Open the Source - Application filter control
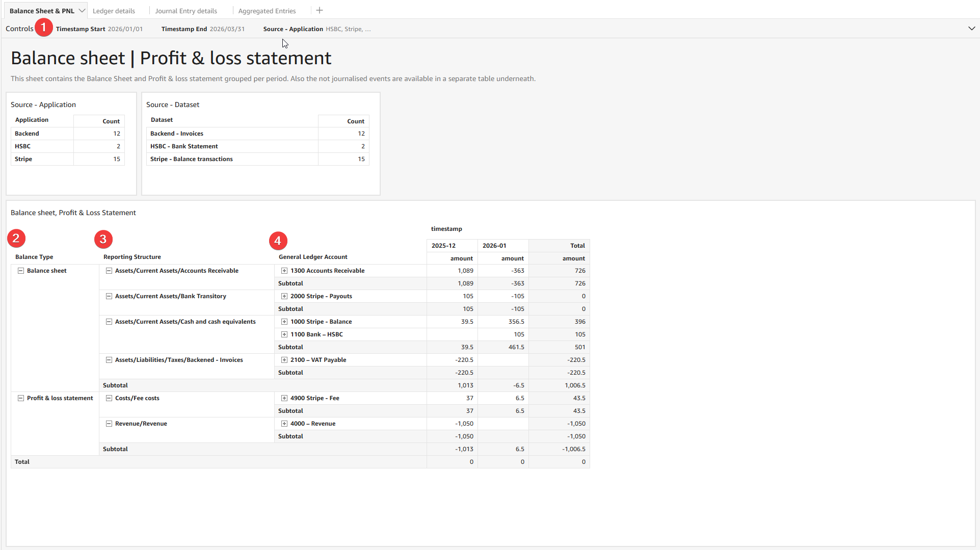The width and height of the screenshot is (980, 550). (x=317, y=29)
